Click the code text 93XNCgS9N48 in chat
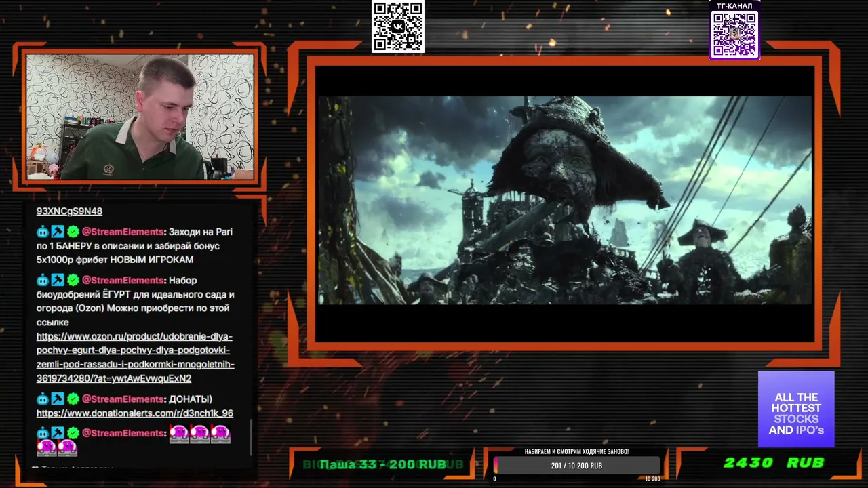868x488 pixels. 69,211
